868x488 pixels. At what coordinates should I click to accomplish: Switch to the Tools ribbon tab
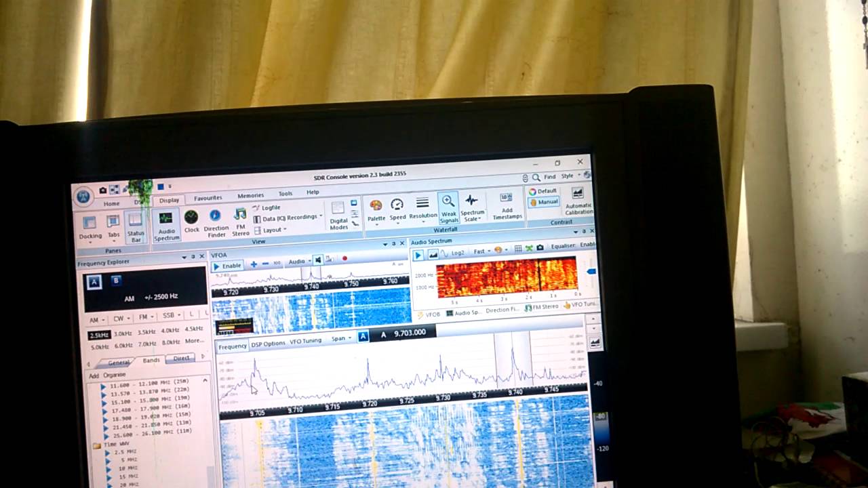(x=285, y=194)
